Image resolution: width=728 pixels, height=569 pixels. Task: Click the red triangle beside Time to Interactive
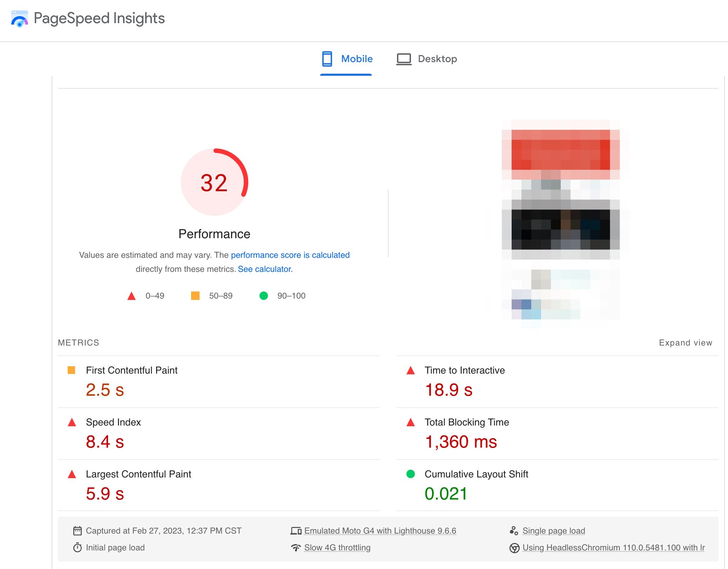click(x=410, y=370)
